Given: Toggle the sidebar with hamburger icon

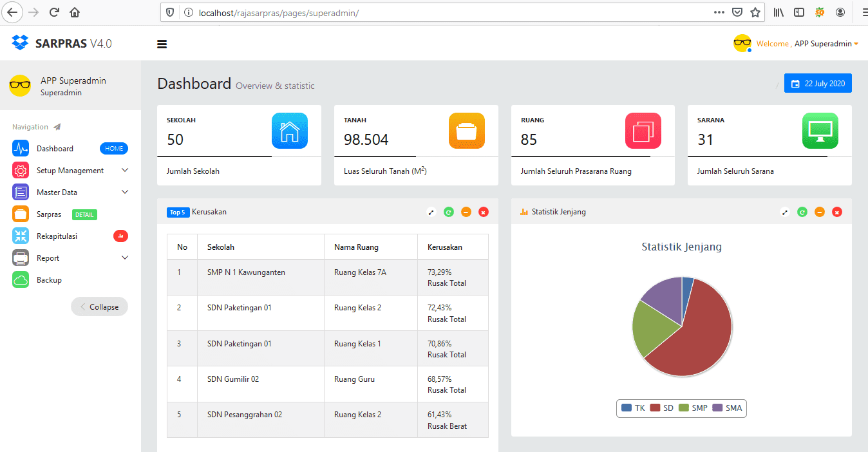Looking at the screenshot, I should point(162,44).
